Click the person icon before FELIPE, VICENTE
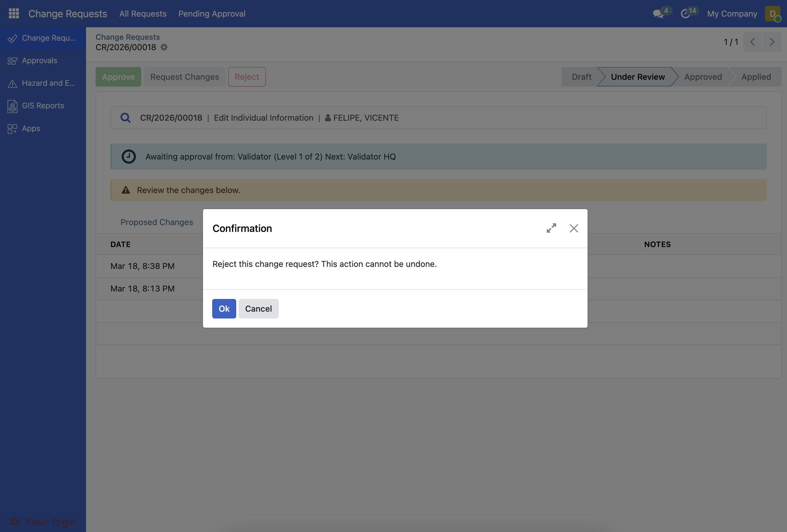 [x=328, y=118]
